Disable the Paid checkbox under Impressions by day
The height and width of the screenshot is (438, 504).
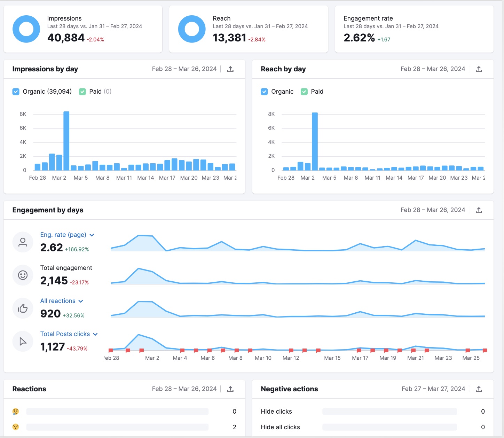tap(82, 91)
